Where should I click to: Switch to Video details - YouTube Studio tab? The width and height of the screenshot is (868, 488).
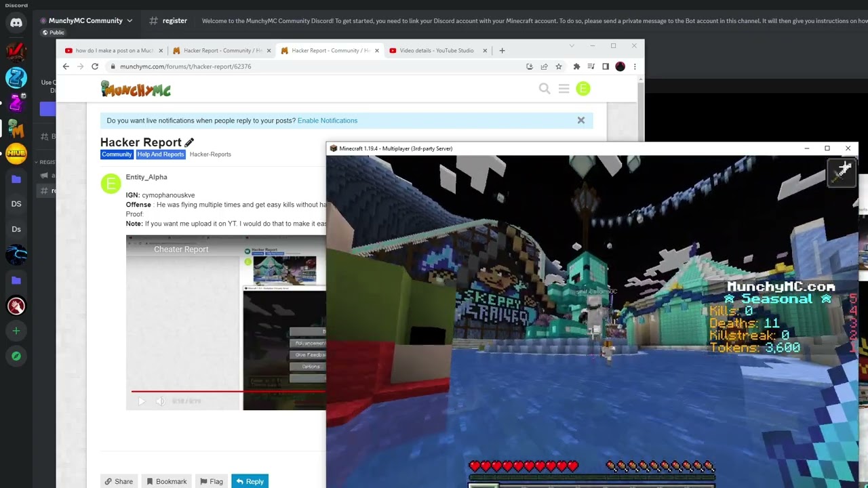pyautogui.click(x=437, y=50)
